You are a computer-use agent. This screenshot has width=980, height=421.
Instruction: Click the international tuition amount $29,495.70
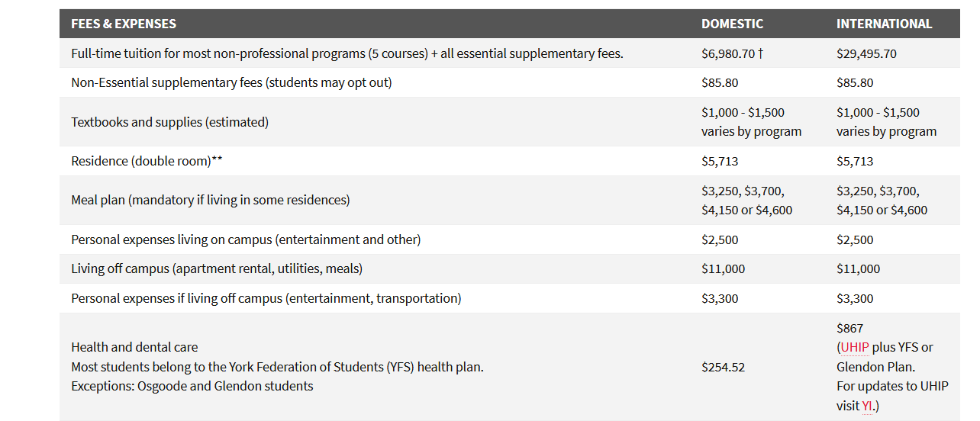tap(866, 54)
